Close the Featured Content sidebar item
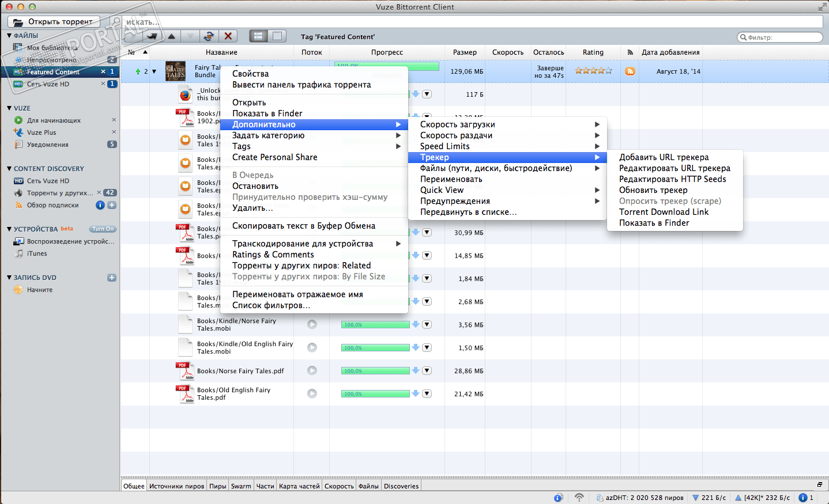829x504 pixels. 103,72
